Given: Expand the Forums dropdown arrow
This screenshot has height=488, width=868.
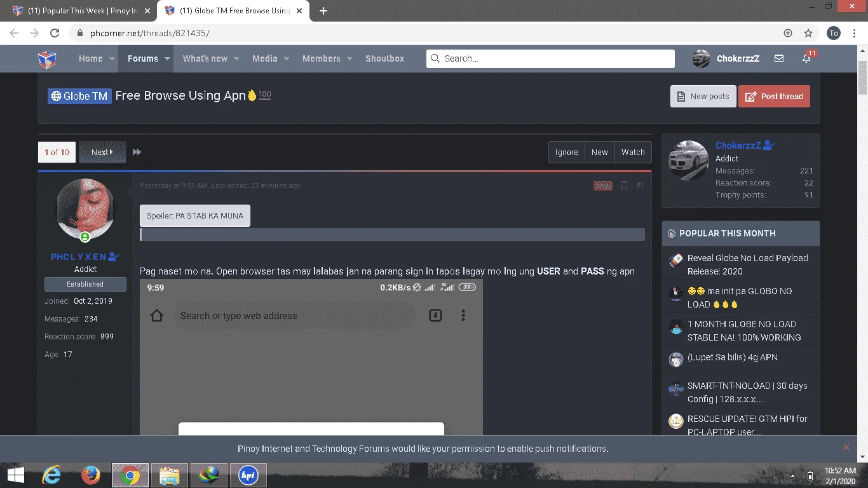Looking at the screenshot, I should (168, 58).
